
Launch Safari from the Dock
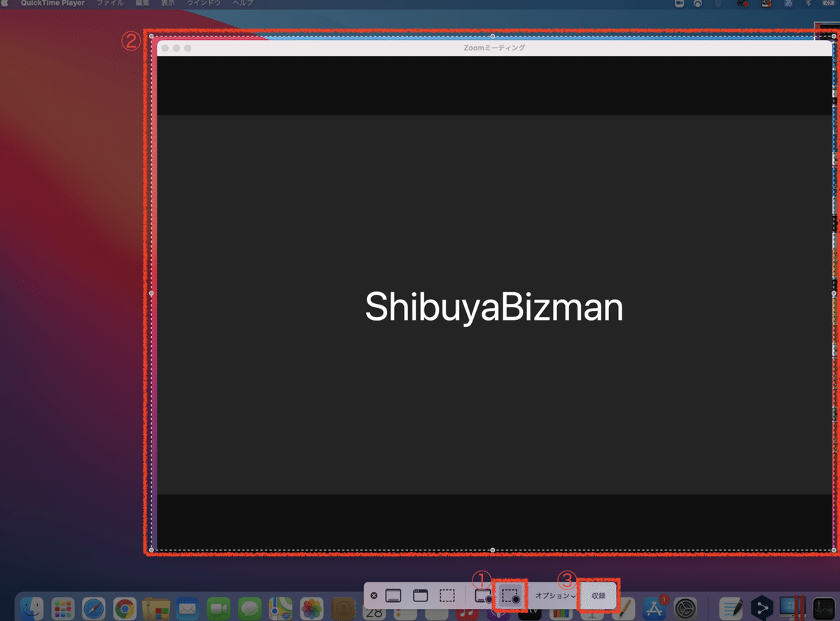click(94, 608)
